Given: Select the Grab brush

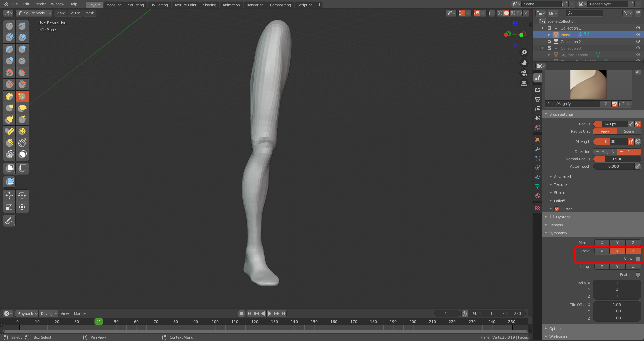Looking at the screenshot, I should 9,108.
